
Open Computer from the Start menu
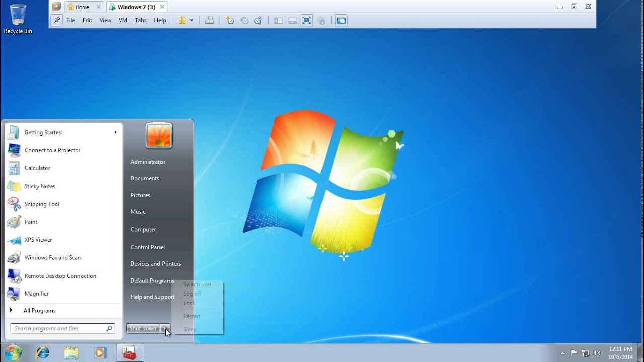click(x=143, y=229)
